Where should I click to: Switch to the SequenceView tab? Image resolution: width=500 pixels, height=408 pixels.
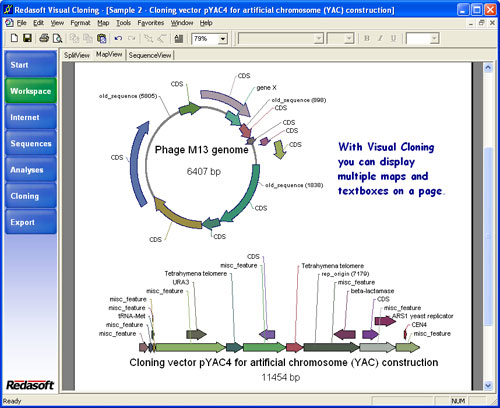tap(150, 55)
